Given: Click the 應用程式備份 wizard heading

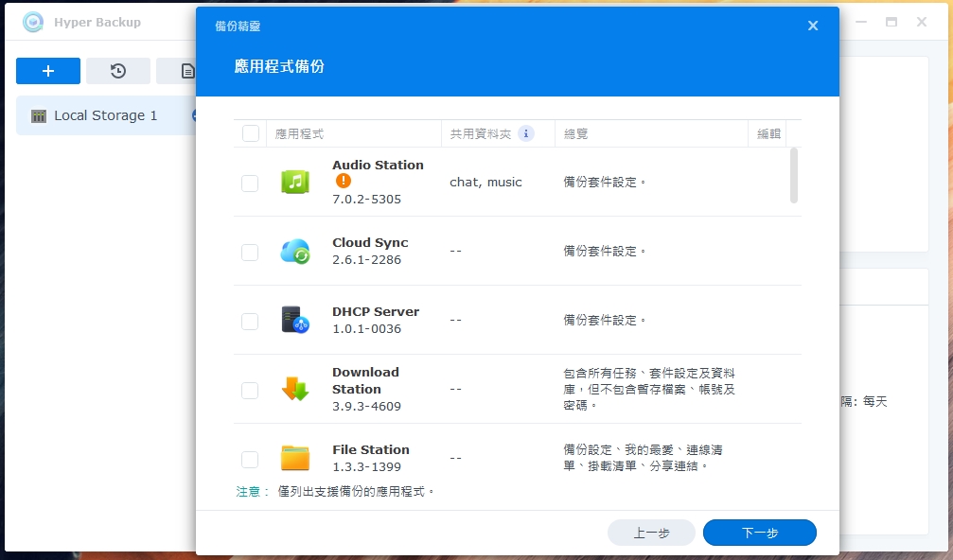Looking at the screenshot, I should (279, 66).
